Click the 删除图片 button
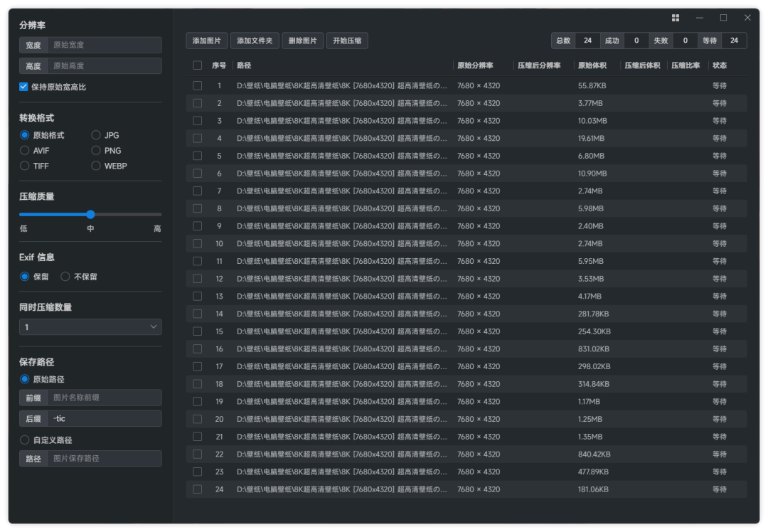This screenshot has width=768, height=532. [303, 41]
